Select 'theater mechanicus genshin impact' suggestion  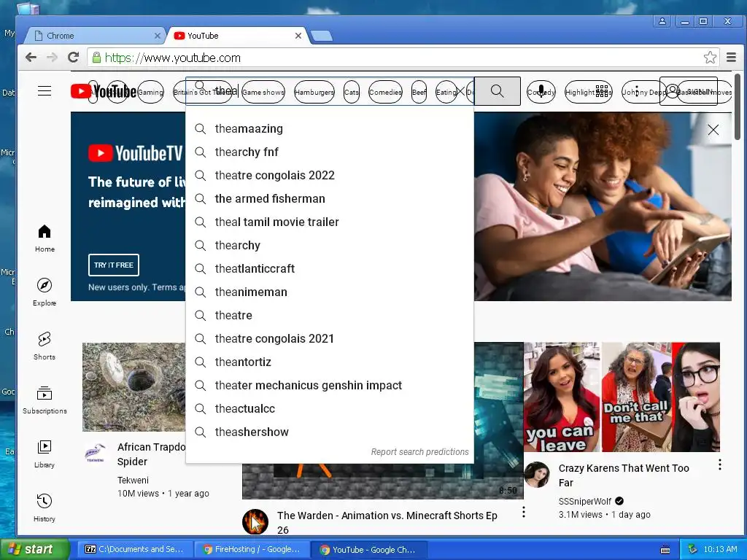(330, 385)
